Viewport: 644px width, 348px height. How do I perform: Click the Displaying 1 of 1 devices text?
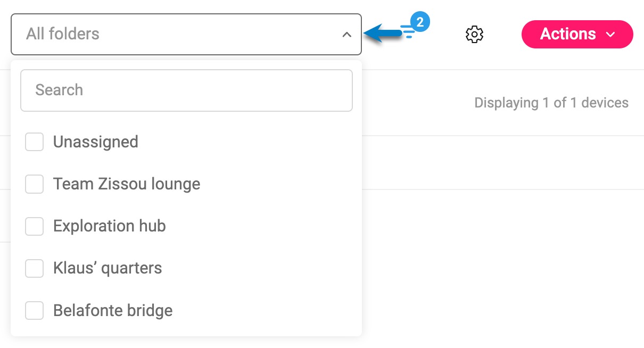(x=551, y=103)
